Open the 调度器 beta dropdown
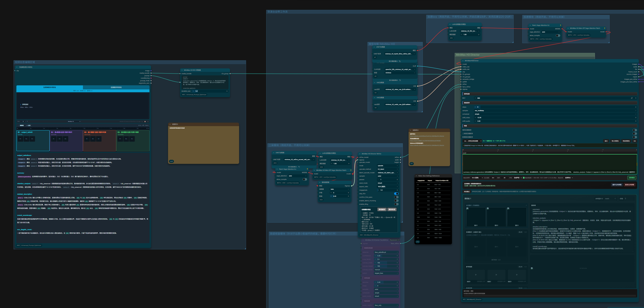 point(340,189)
